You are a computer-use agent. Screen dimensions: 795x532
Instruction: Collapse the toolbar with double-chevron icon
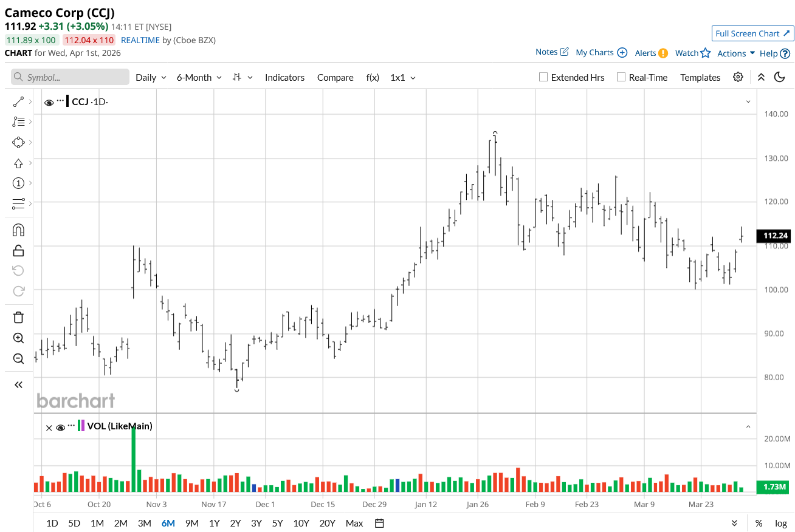tap(761, 77)
